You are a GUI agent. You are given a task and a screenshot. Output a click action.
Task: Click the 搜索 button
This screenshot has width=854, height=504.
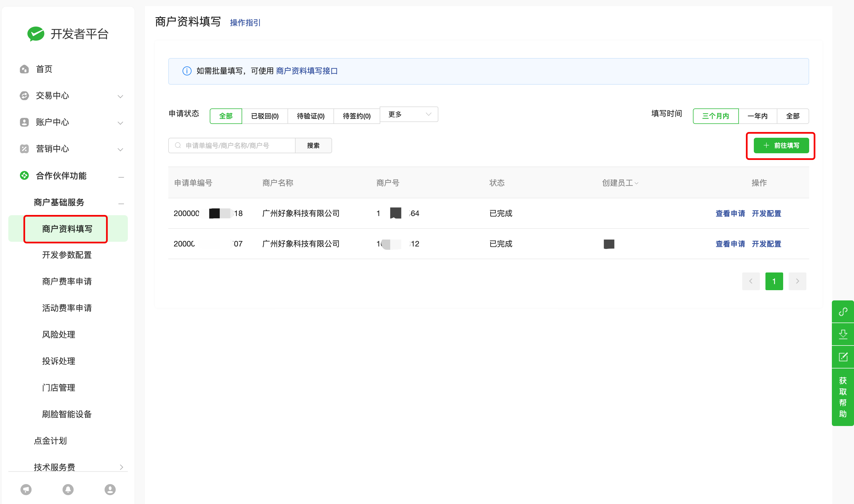(313, 146)
